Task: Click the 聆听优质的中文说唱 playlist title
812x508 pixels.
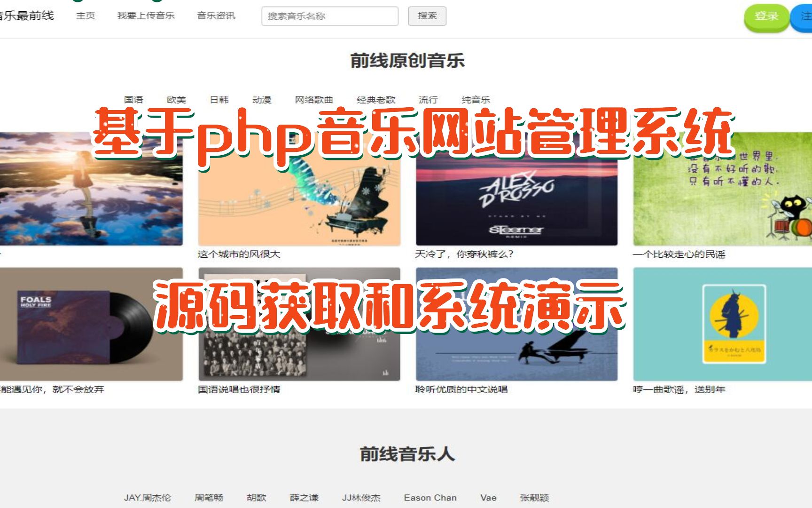Action: coord(461,389)
